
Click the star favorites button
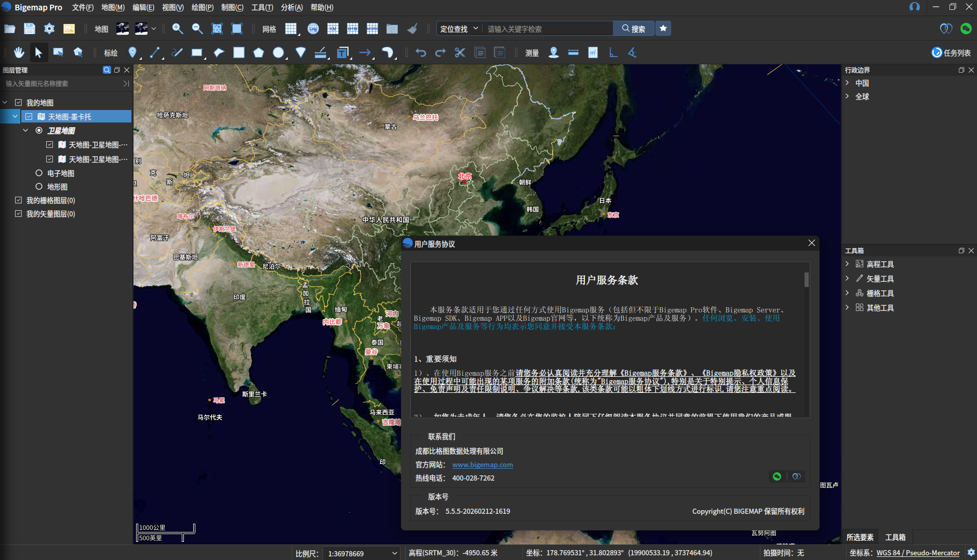pos(663,29)
